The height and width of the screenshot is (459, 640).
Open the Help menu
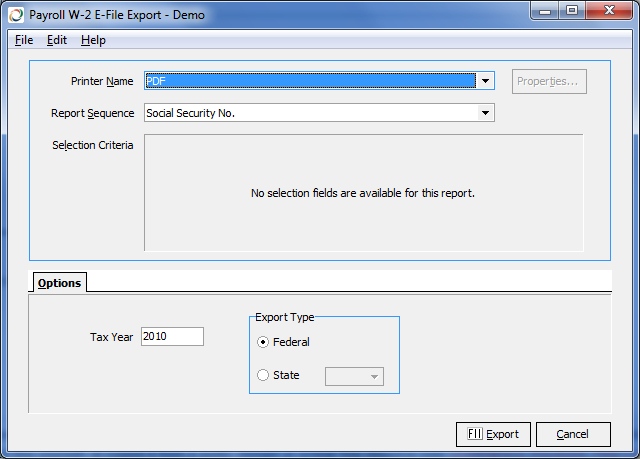93,40
